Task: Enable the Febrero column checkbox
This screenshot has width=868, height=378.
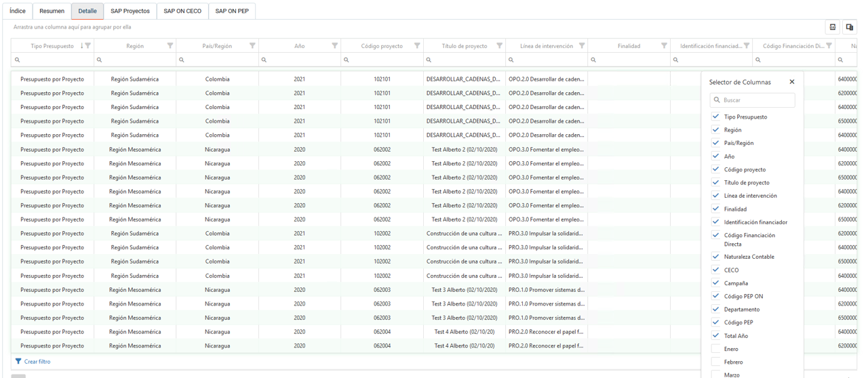Action: pos(715,362)
